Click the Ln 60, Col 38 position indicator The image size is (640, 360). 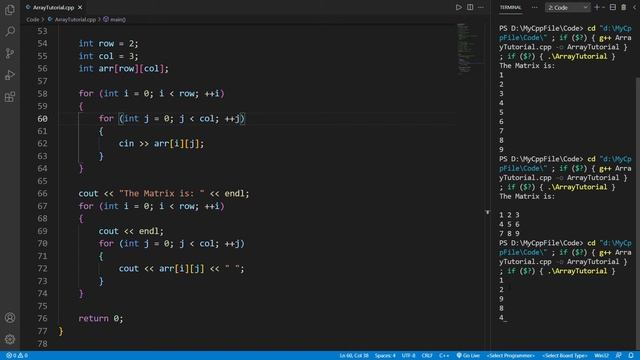[x=354, y=356]
